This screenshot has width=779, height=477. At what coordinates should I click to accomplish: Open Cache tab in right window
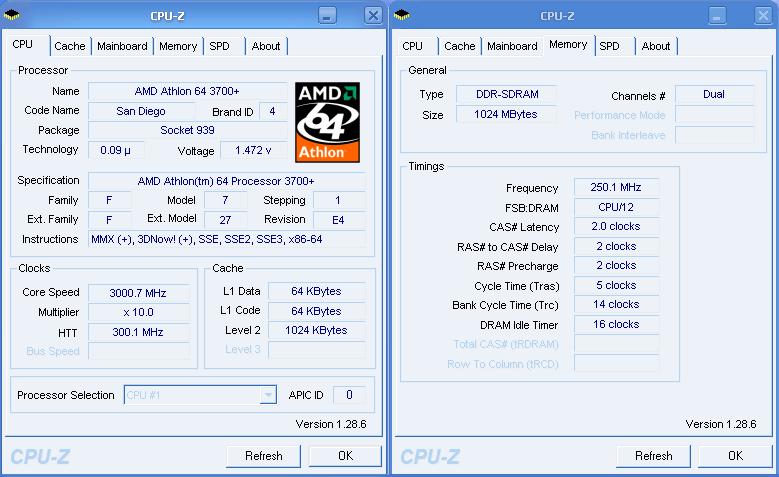tap(460, 46)
